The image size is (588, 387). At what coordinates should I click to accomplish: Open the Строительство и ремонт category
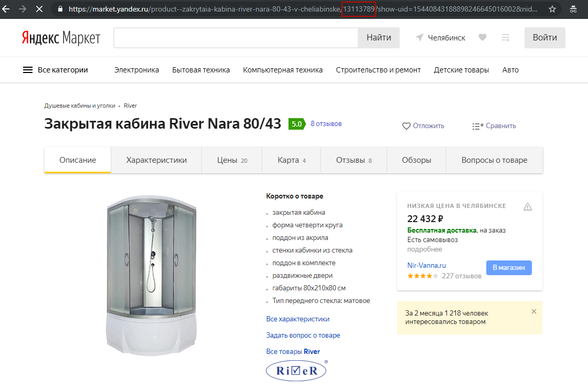378,70
